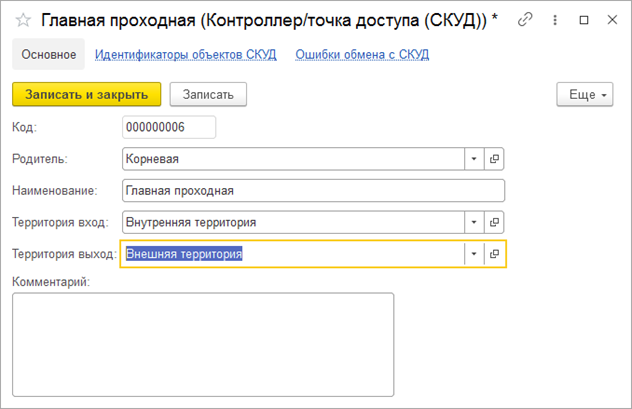Click inside the Комментарий text area
The width and height of the screenshot is (632, 409).
[x=203, y=344]
